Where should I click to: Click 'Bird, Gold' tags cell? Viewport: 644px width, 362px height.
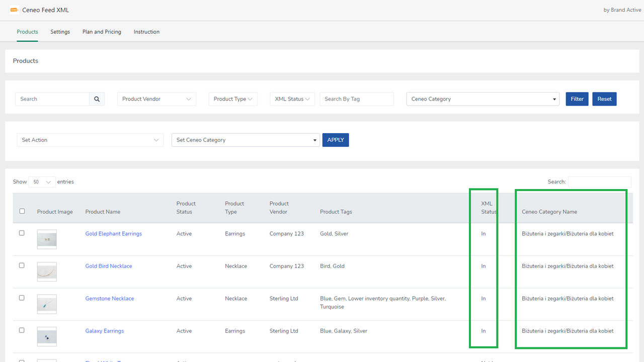tap(332, 266)
